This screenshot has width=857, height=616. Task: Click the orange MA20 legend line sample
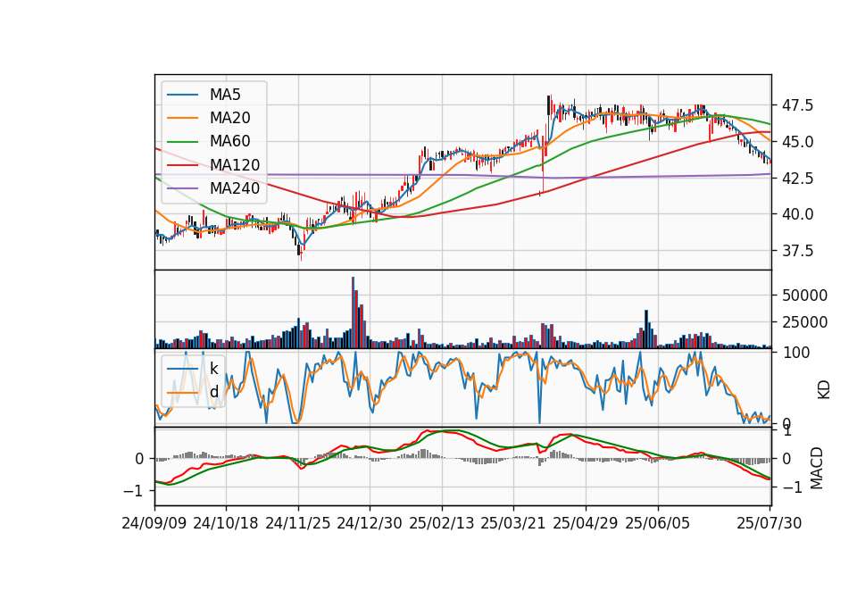182,118
